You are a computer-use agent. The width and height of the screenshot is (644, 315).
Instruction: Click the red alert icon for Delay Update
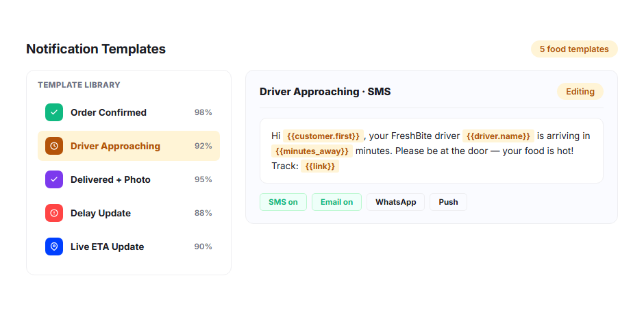click(54, 213)
